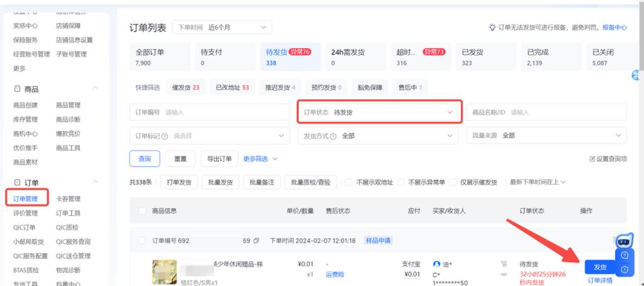Enable 不展示异常单 checkbox
Screen dimensions: 644x286
[x=401, y=182]
